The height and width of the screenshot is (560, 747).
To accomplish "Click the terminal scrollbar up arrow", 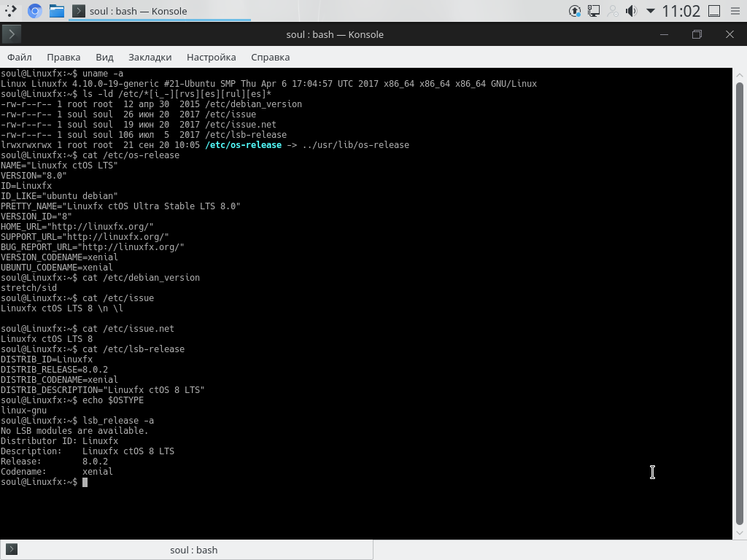I will click(x=740, y=75).
